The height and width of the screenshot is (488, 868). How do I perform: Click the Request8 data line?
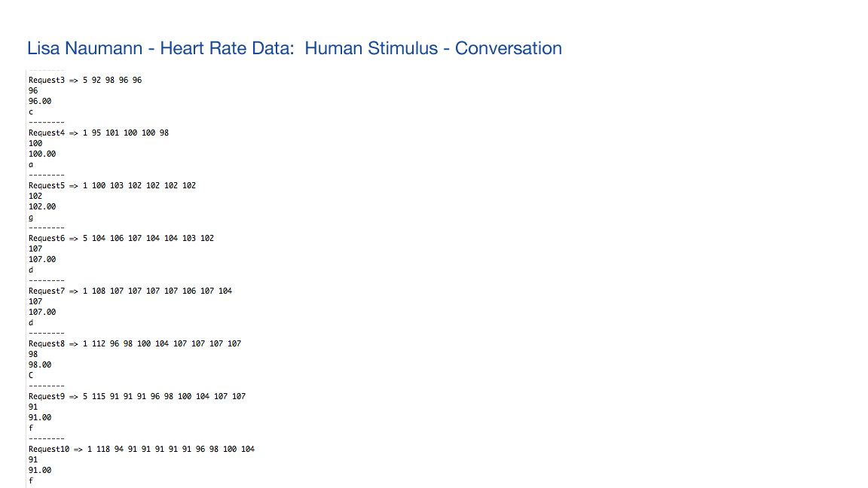click(x=135, y=343)
